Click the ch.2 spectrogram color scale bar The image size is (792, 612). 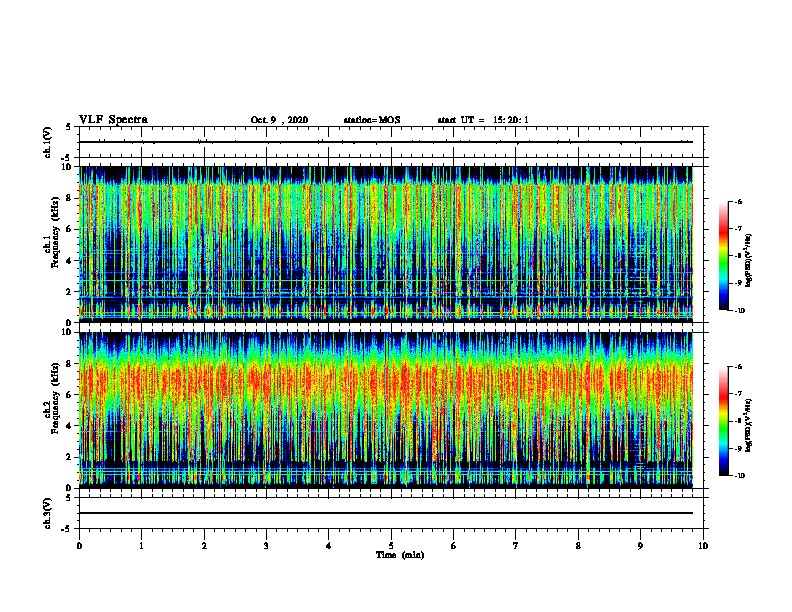[724, 421]
